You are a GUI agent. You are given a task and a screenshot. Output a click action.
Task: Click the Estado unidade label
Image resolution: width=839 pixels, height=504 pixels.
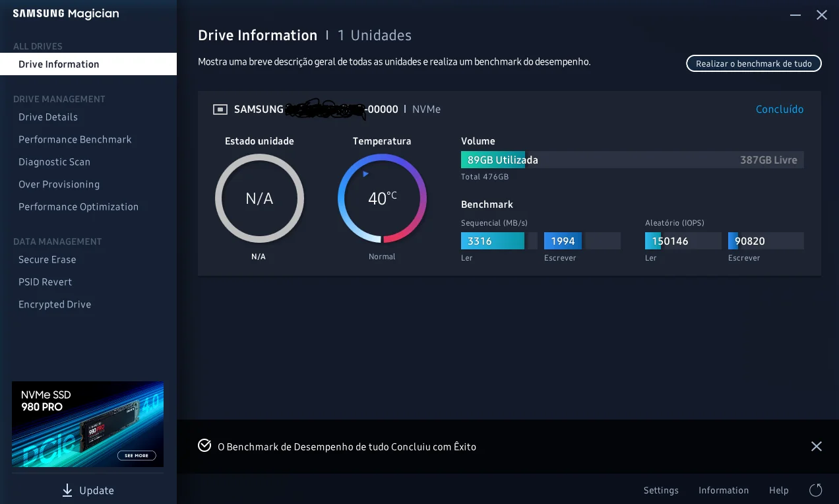click(x=259, y=141)
